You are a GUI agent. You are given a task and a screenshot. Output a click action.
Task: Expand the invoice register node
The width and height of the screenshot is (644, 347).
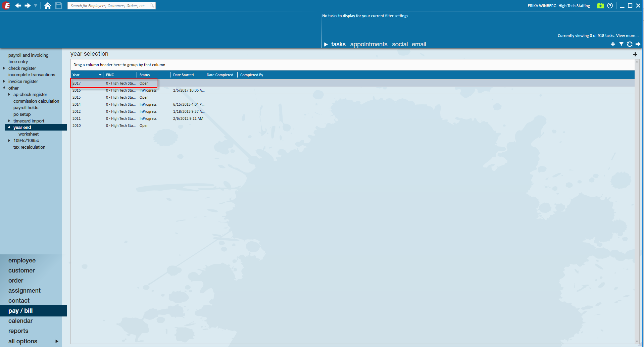tap(4, 82)
